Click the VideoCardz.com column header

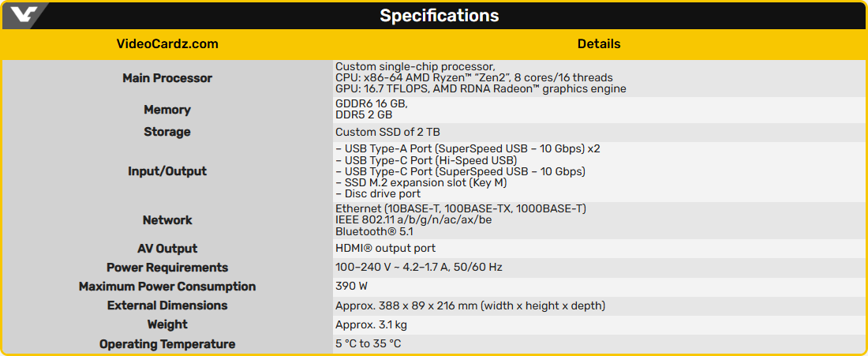pyautogui.click(x=167, y=44)
